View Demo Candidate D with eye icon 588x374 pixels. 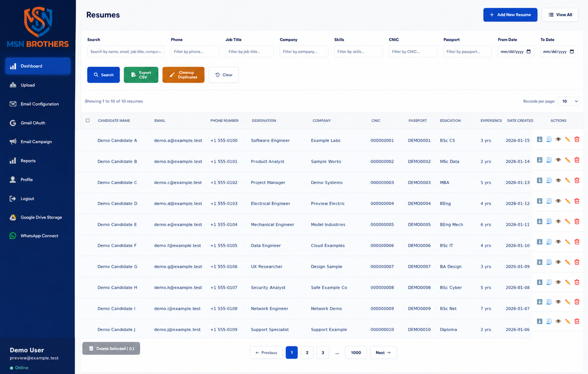coord(558,201)
